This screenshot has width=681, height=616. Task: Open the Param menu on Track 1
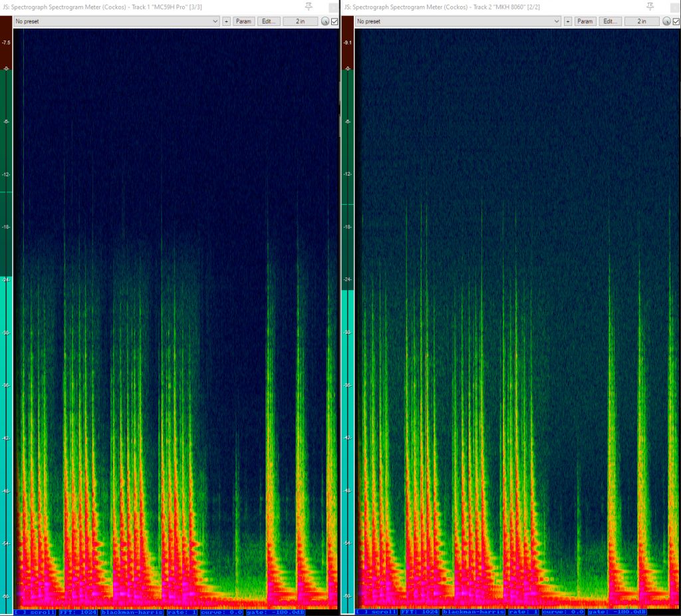coord(244,21)
